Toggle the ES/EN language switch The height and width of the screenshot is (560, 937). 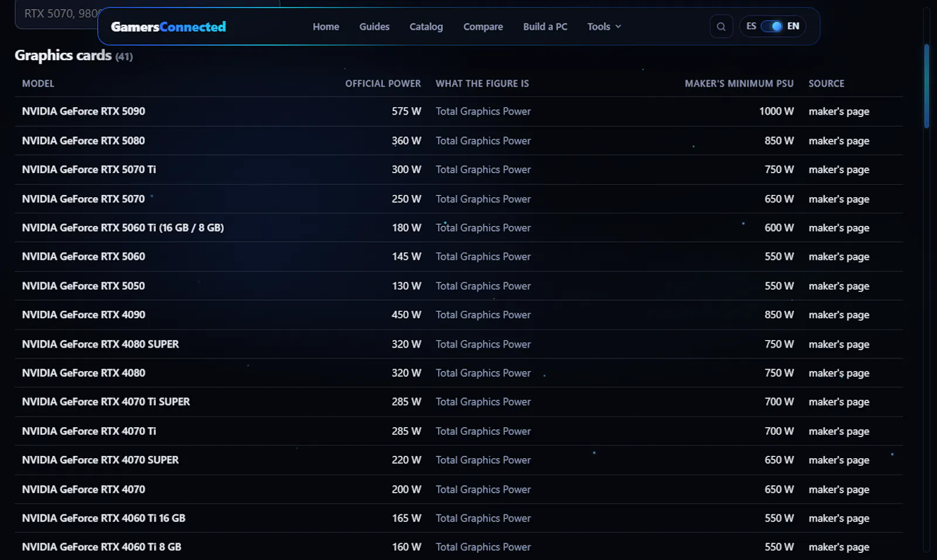[771, 26]
